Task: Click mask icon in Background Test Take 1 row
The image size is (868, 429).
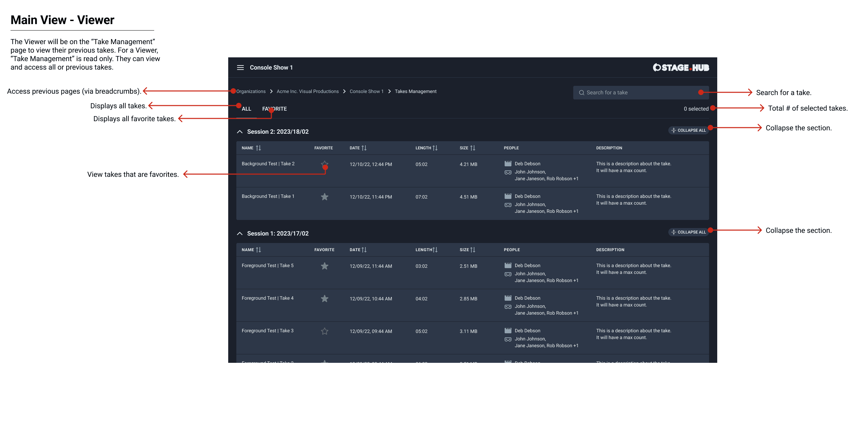Action: click(508, 205)
